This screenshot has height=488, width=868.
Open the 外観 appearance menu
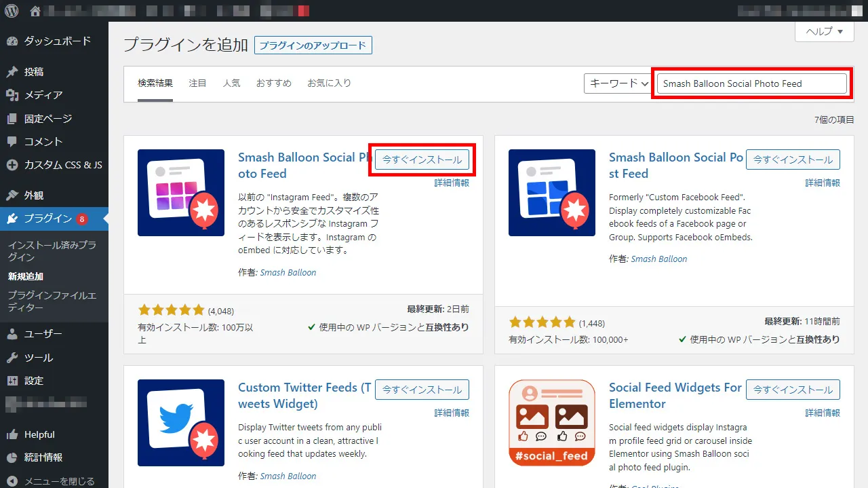pos(34,195)
